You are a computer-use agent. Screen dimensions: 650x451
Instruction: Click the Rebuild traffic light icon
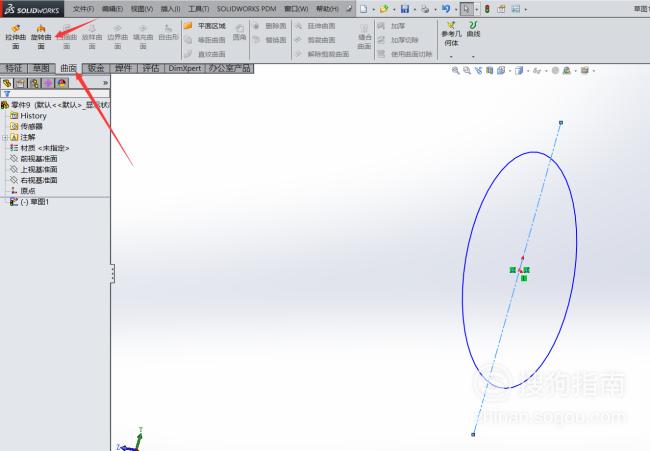pos(487,9)
